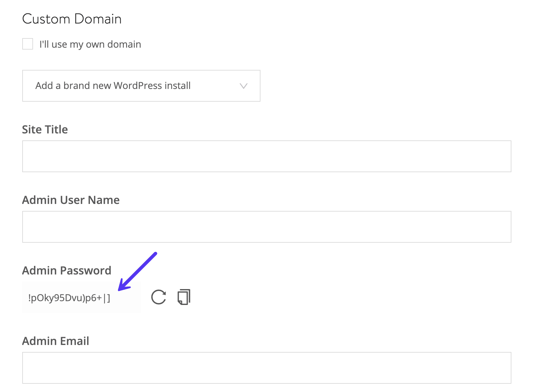
Task: Select the generated password text field
Action: click(81, 297)
